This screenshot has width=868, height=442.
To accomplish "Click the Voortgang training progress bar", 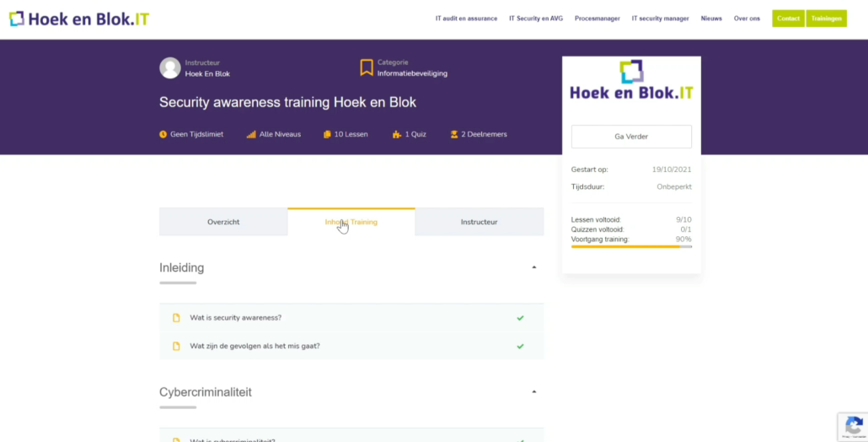I will click(632, 246).
